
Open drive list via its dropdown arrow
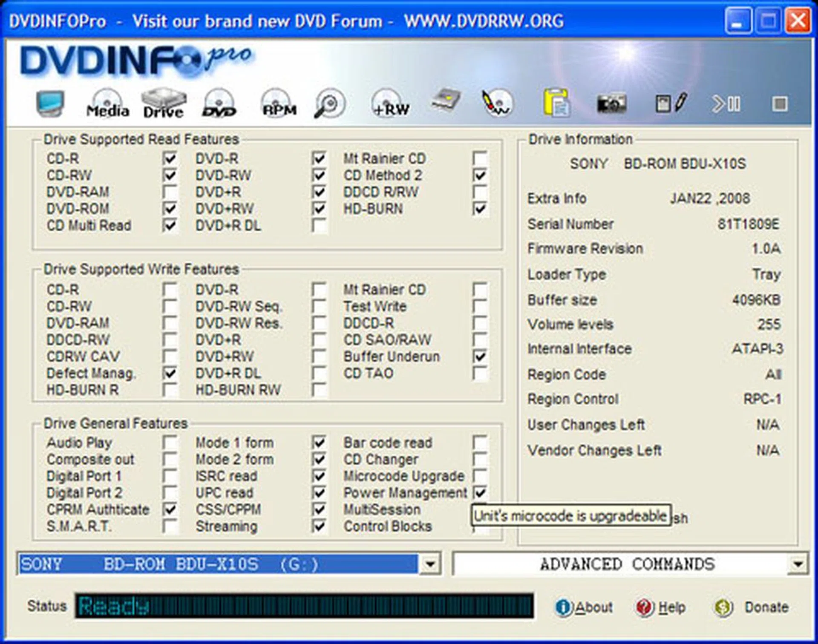(430, 564)
